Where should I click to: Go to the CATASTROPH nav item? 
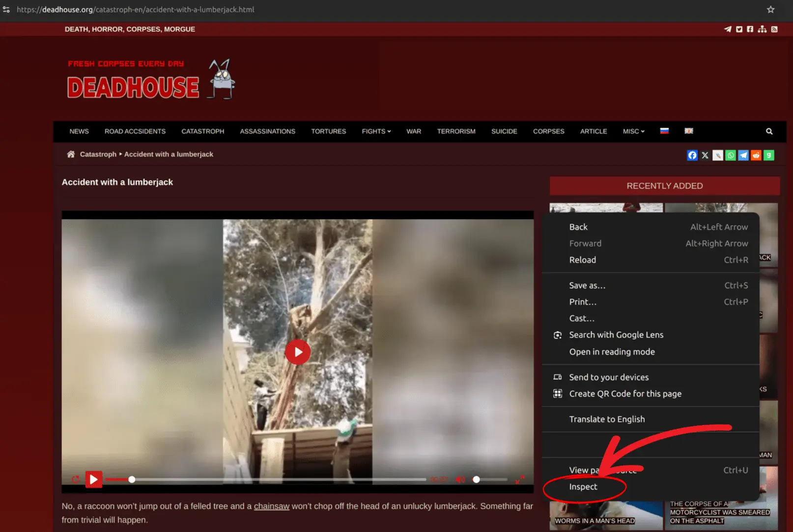pos(203,132)
